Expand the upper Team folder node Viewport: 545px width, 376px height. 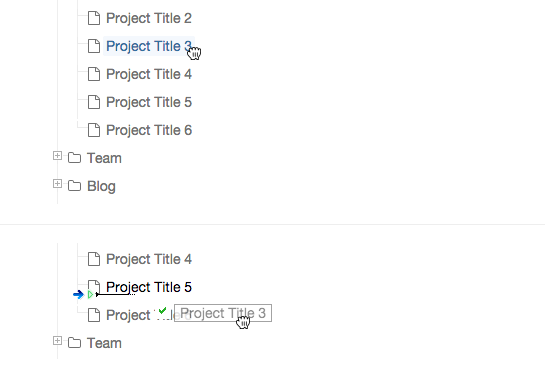click(x=57, y=156)
